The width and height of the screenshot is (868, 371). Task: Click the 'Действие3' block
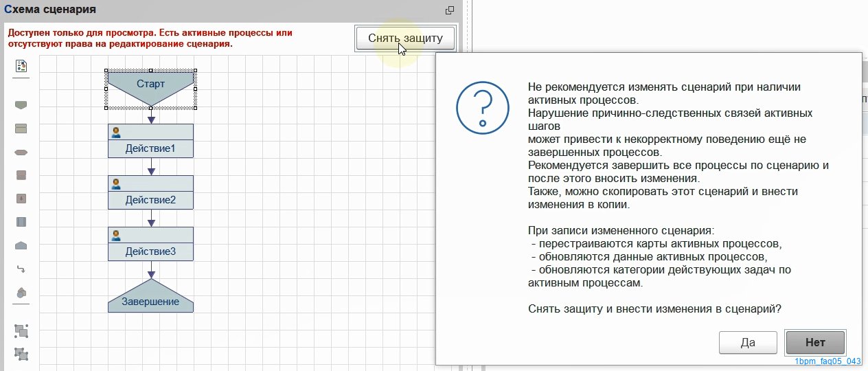150,251
